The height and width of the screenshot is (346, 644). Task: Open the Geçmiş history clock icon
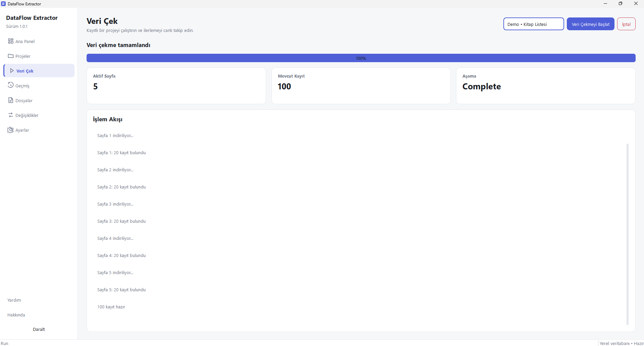coord(11,85)
